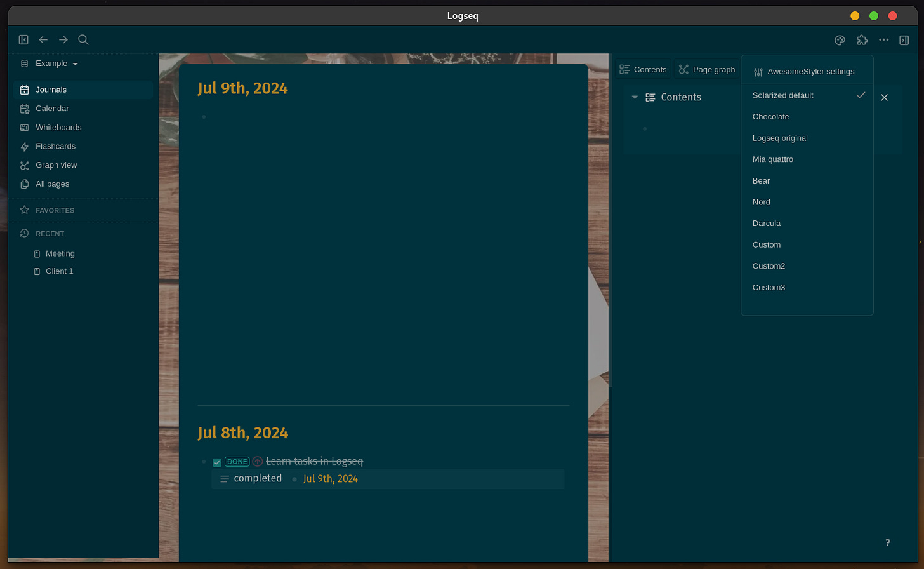
Task: Select the Solarized default theme
Action: pyautogui.click(x=807, y=95)
